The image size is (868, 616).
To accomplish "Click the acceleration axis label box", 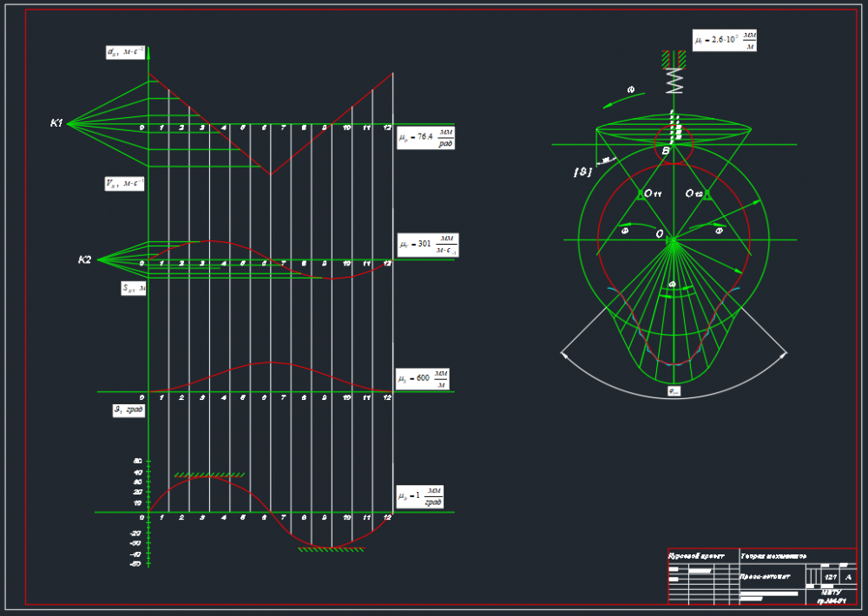I will (126, 52).
